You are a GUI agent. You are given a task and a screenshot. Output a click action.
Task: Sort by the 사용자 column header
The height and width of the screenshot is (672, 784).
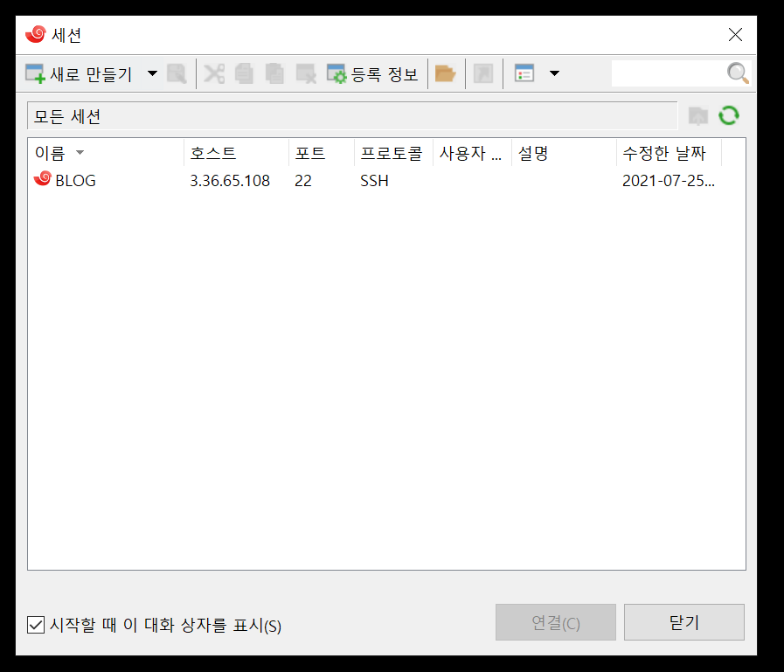point(472,153)
